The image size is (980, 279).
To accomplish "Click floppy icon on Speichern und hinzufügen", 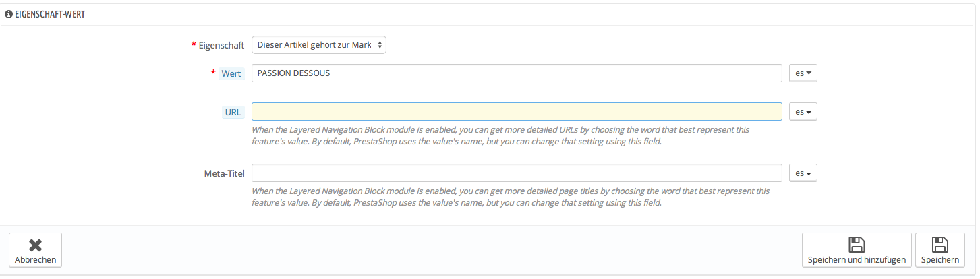I will tap(857, 245).
